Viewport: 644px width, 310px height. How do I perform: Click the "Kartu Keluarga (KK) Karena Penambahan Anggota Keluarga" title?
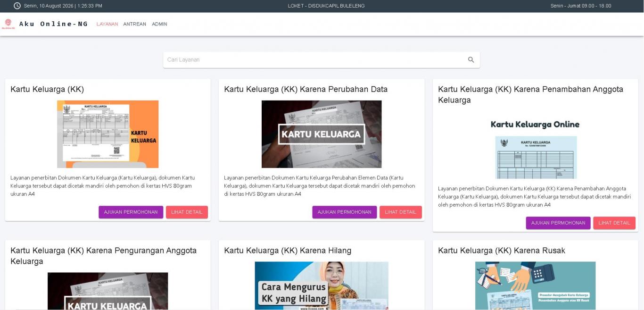pyautogui.click(x=531, y=94)
